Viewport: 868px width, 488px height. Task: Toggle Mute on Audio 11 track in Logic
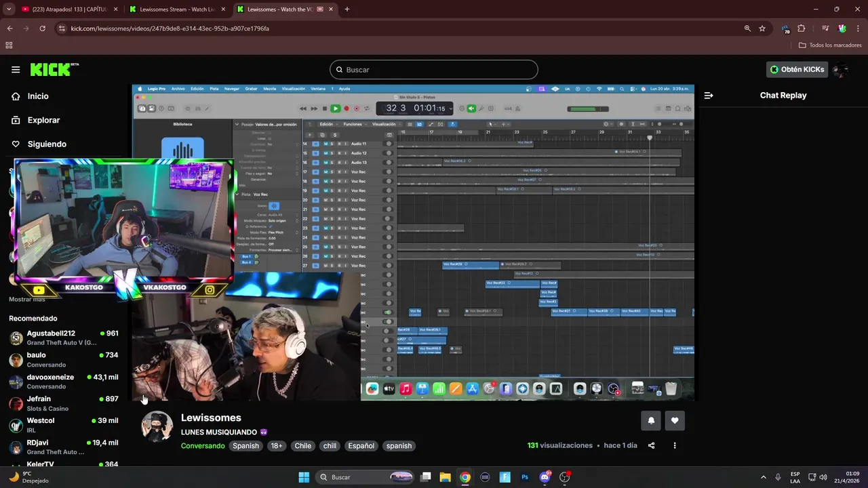(x=325, y=144)
